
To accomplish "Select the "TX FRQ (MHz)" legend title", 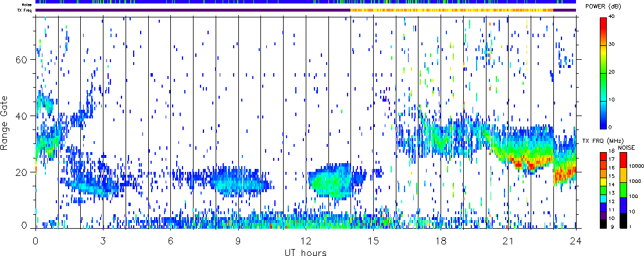I will [603, 140].
